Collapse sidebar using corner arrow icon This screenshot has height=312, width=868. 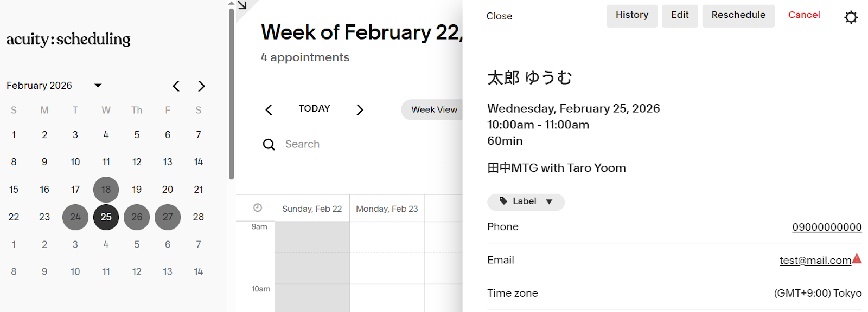242,5
